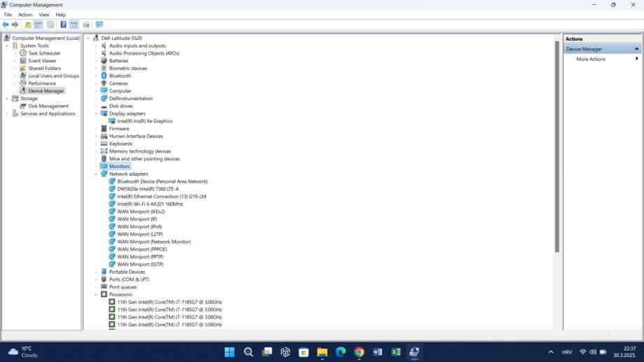Collapse the Dell-Latitude-5520 root node

[88, 39]
